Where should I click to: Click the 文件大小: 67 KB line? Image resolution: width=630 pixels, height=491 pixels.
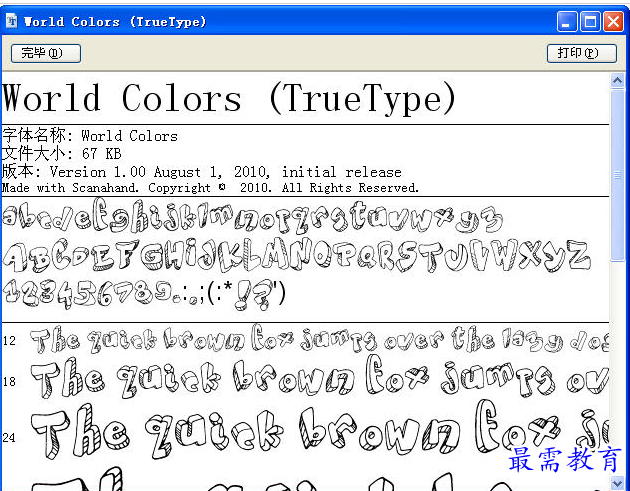point(61,153)
